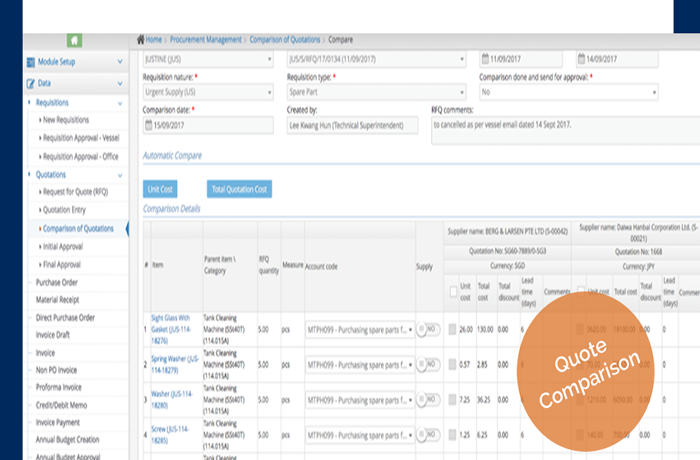Open Purchase Order menu item
Image resolution: width=700 pixels, height=460 pixels.
click(x=57, y=282)
